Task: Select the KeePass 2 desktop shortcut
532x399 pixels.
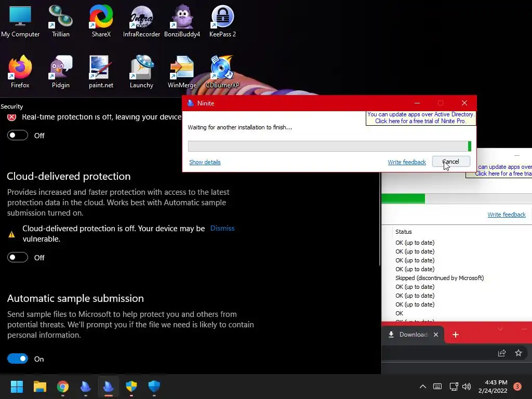Action: 222,21
